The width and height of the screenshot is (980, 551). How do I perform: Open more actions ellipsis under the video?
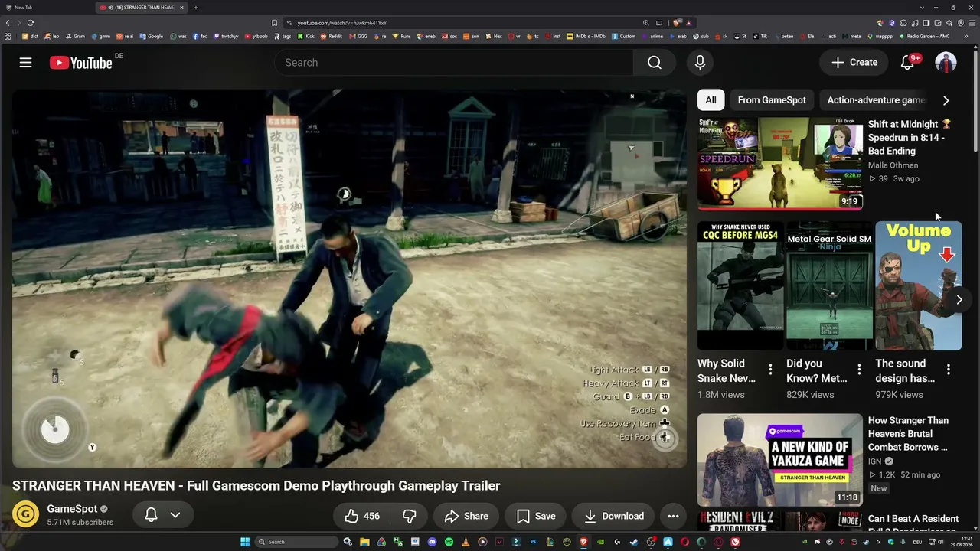coord(673,516)
